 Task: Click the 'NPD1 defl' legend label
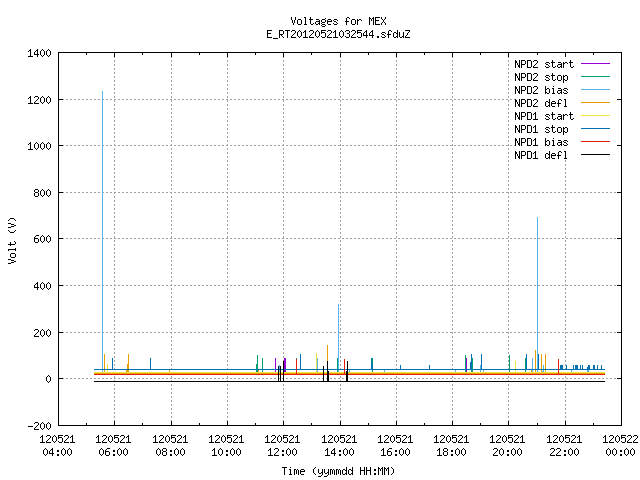tap(541, 155)
